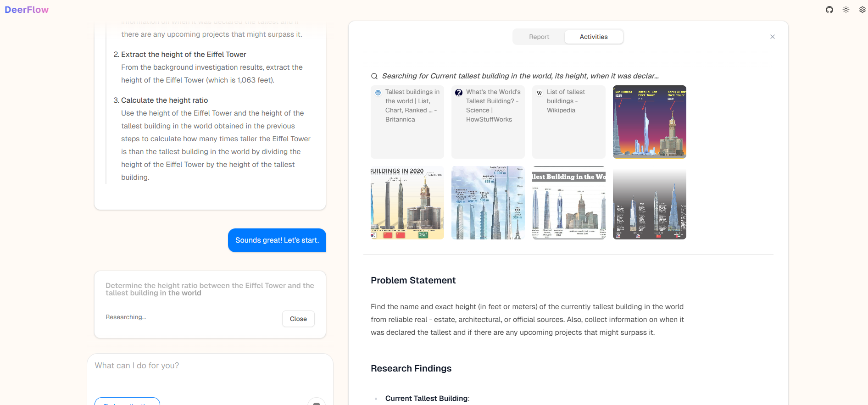Click the 'Current Tallest Building' bullet
868x405 pixels.
pos(427,398)
